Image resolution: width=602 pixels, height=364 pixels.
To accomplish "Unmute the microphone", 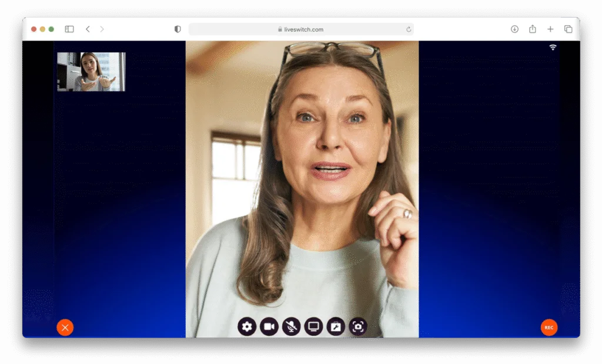I will 292,327.
